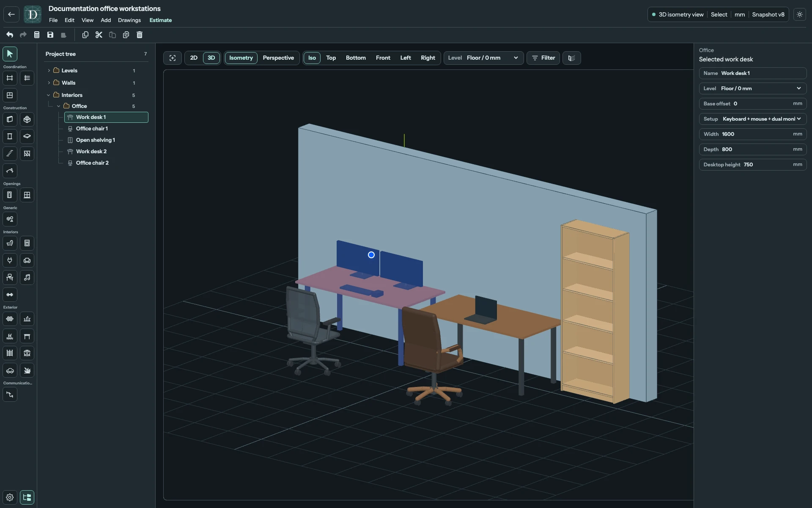Choose the electrical plug interior category
The width and height of the screenshot is (812, 508).
tap(10, 260)
